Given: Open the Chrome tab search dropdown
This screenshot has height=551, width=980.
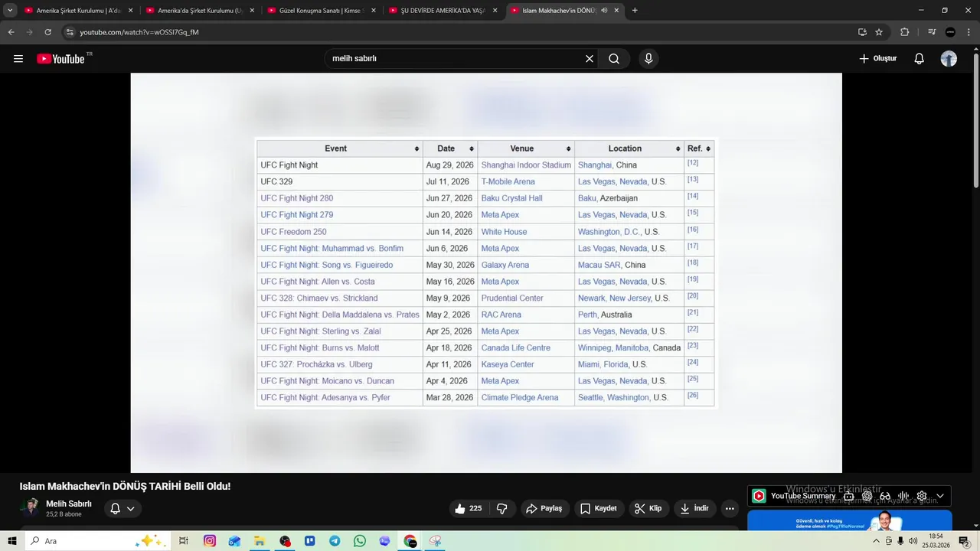Looking at the screenshot, I should 11,11.
